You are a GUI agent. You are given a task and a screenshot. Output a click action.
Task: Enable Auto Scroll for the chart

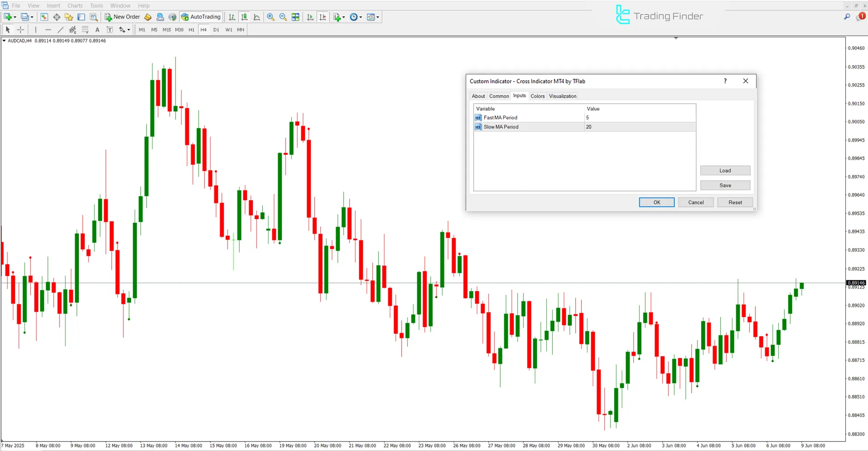coord(310,17)
